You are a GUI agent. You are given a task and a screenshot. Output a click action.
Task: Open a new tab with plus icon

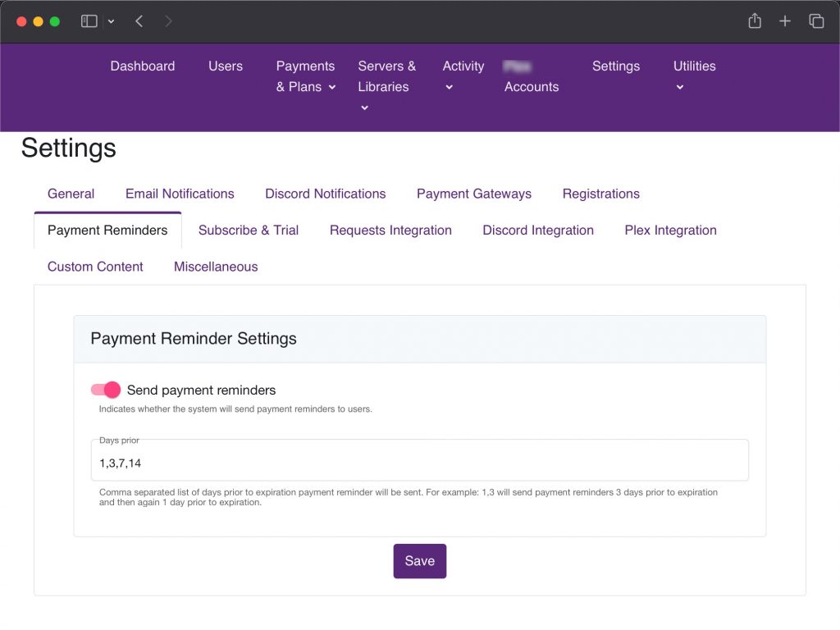point(785,21)
